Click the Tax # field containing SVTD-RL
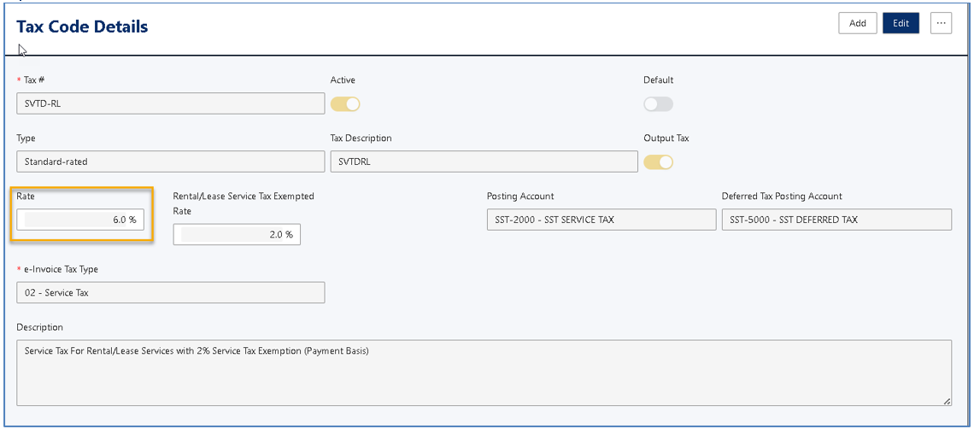 (x=170, y=104)
